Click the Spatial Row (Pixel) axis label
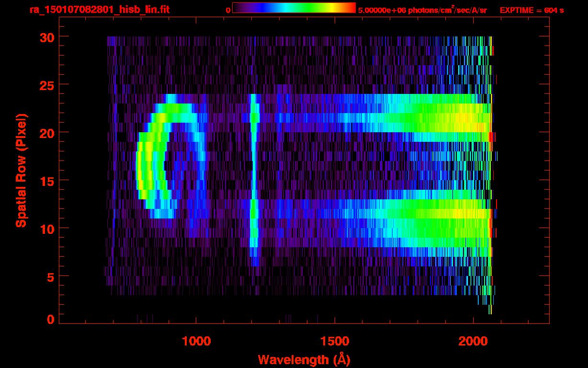This screenshot has height=368, width=588. [x=21, y=170]
